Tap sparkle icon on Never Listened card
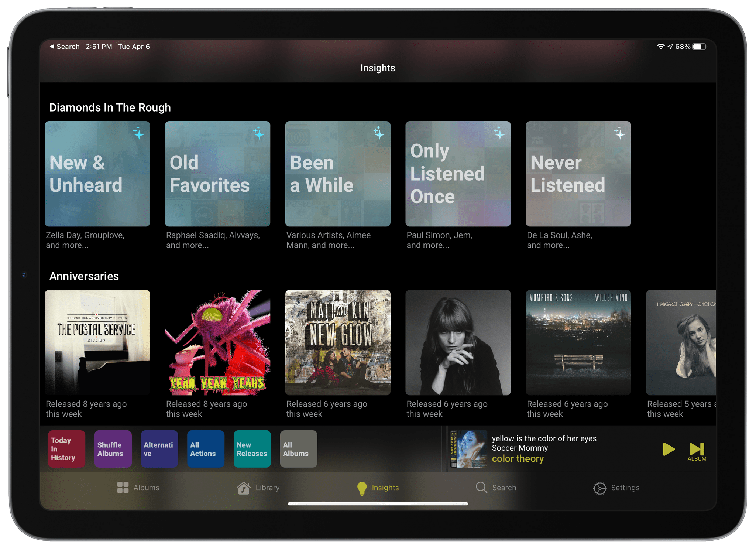This screenshot has height=550, width=756. pyautogui.click(x=619, y=133)
